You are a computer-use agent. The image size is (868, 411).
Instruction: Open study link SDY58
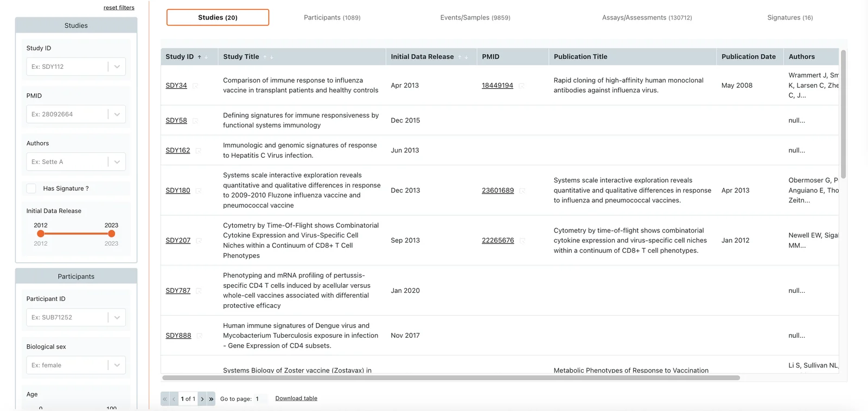click(x=176, y=120)
